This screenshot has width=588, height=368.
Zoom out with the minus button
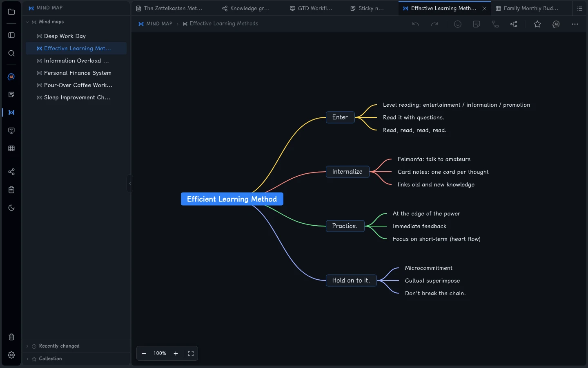144,354
